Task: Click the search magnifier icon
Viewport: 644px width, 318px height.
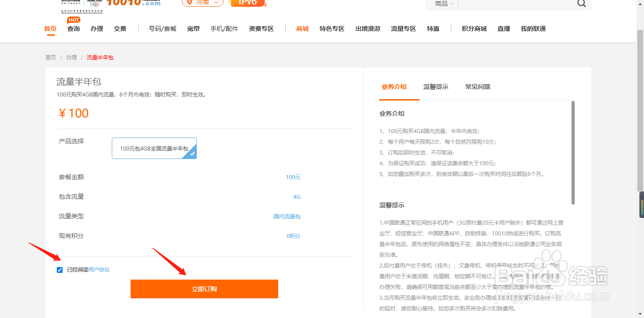Action: click(x=581, y=4)
